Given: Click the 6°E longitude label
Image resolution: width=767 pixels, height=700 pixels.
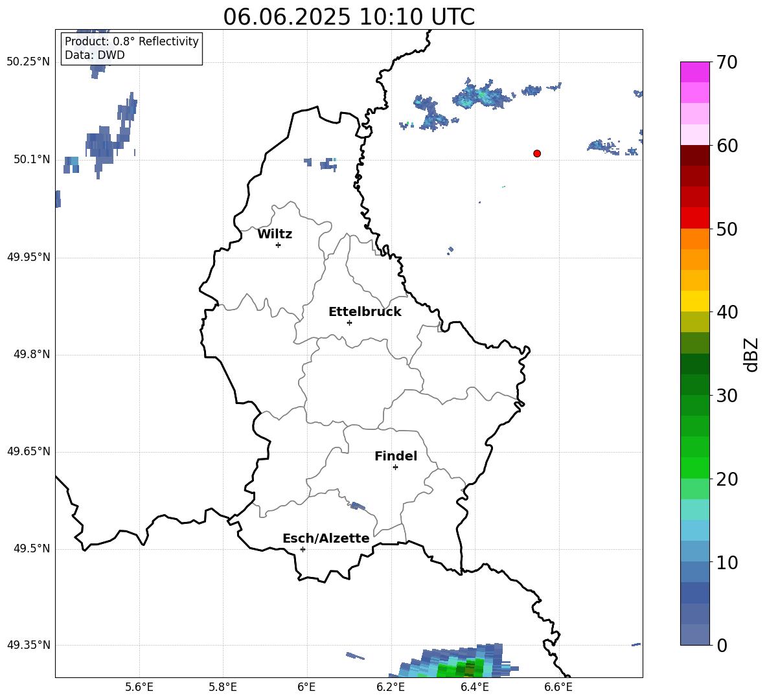Looking at the screenshot, I should [306, 687].
